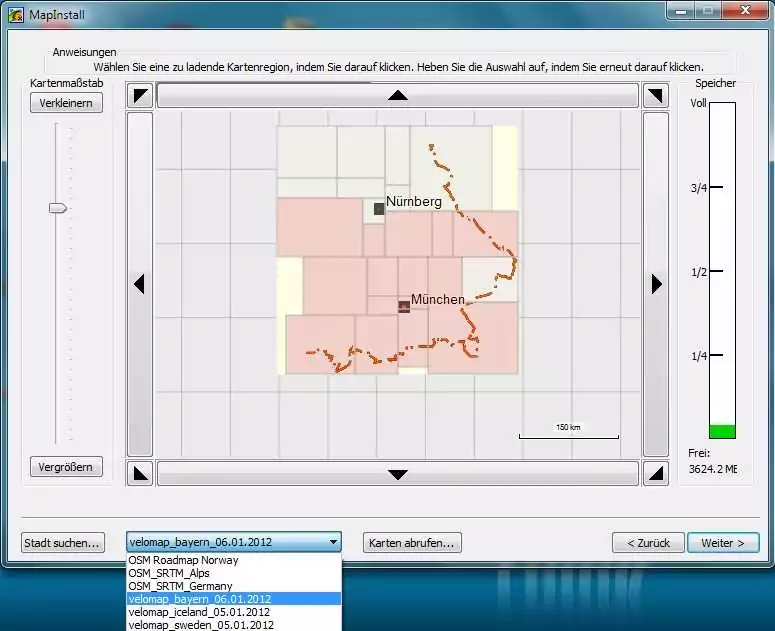The image size is (775, 631).
Task: Pan map left with the left arrow
Action: click(x=139, y=284)
